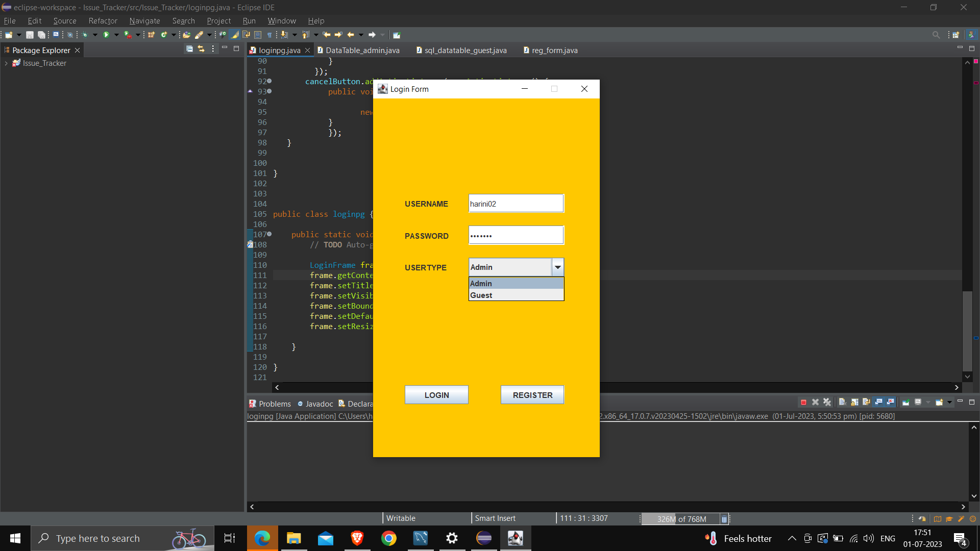
Task: Click the Save All icon
Action: [x=41, y=35]
